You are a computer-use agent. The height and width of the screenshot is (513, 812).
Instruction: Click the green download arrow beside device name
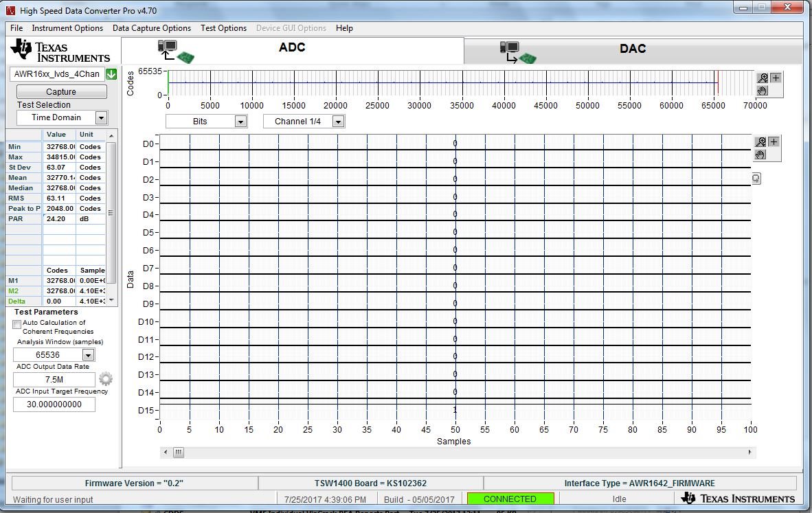(x=111, y=74)
